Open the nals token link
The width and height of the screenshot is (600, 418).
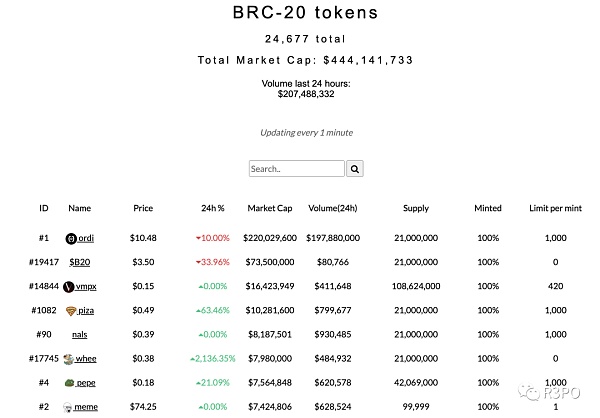(x=80, y=334)
